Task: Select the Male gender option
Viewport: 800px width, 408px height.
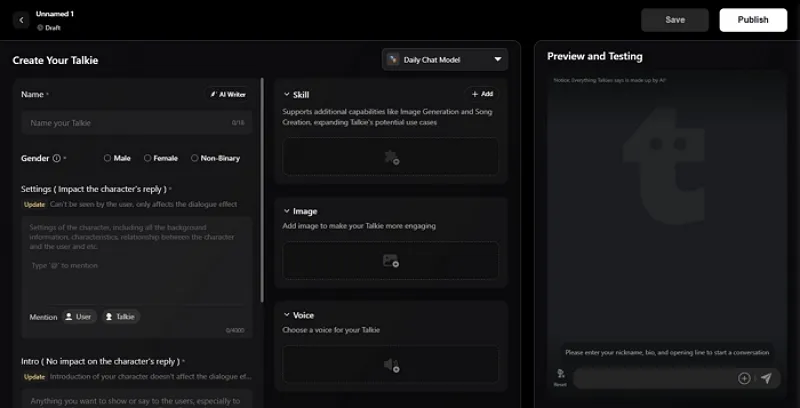Action: tap(117, 158)
